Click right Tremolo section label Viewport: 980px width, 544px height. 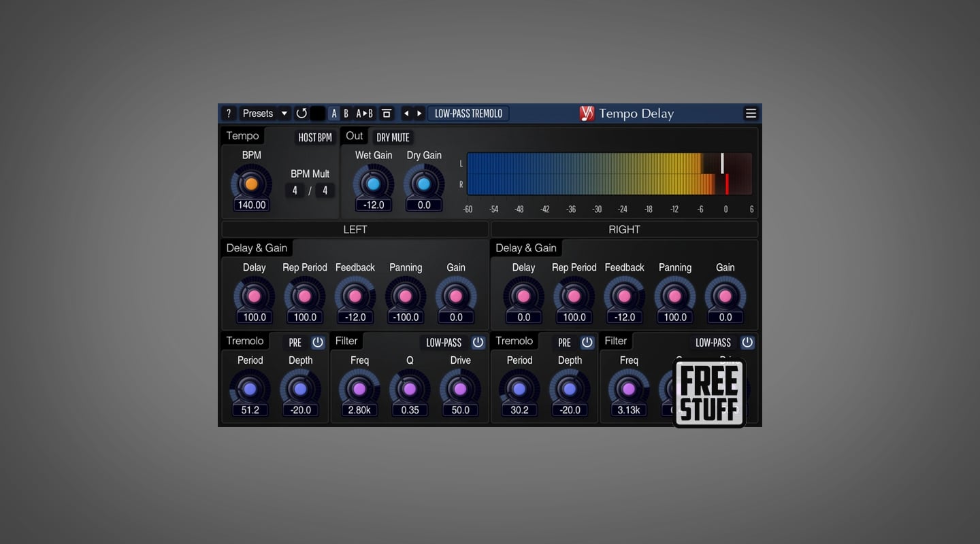point(514,341)
